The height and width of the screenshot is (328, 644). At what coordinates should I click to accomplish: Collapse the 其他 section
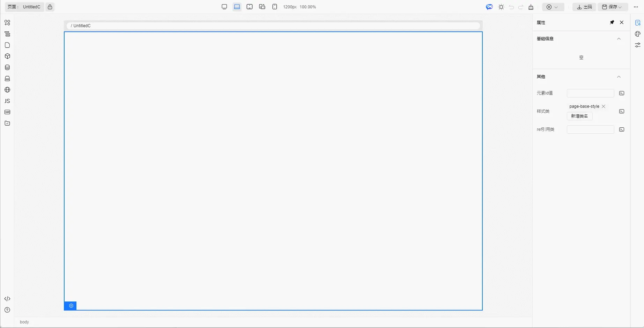(619, 77)
